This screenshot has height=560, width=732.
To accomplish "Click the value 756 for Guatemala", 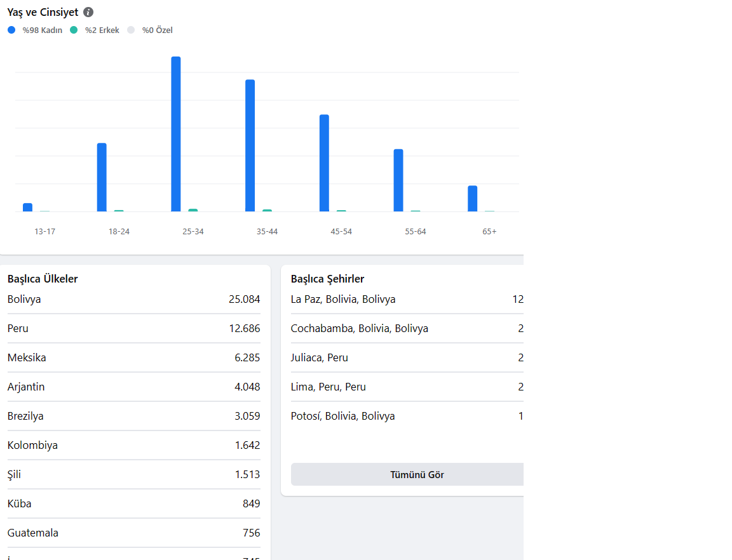I will tap(252, 533).
